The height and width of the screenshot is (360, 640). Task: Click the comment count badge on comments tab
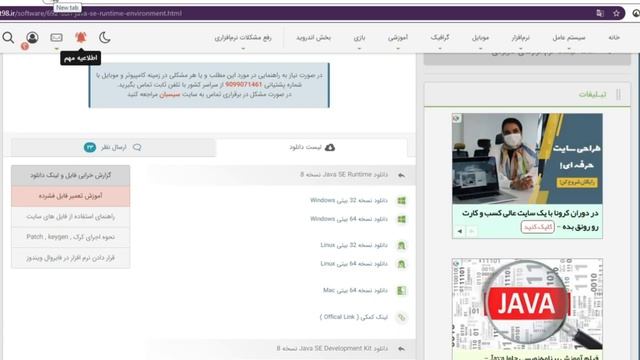tap(90, 147)
